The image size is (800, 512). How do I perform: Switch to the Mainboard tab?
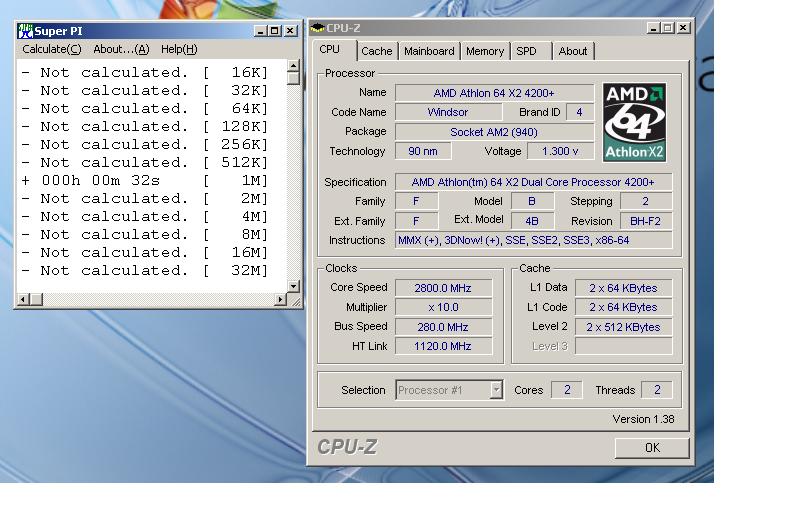429,51
